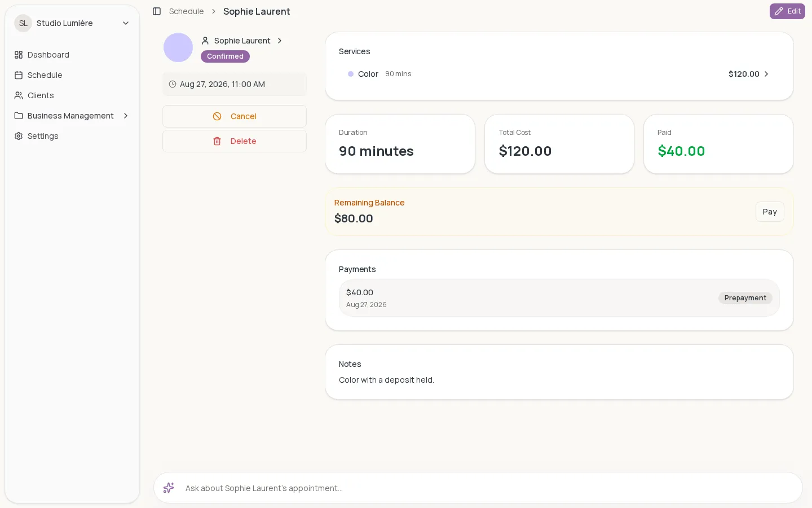Click the Sophie Laurent client name link
Screen dimensions: 812x508
point(242,41)
